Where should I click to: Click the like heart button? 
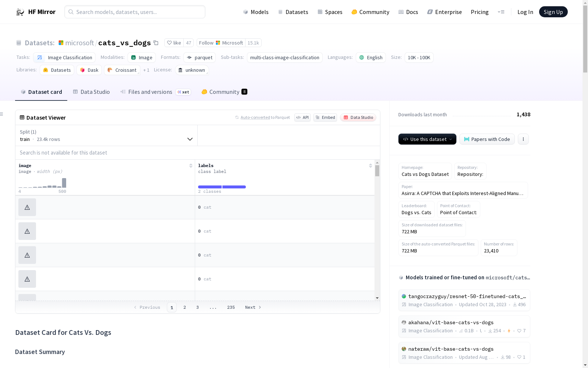click(x=174, y=43)
